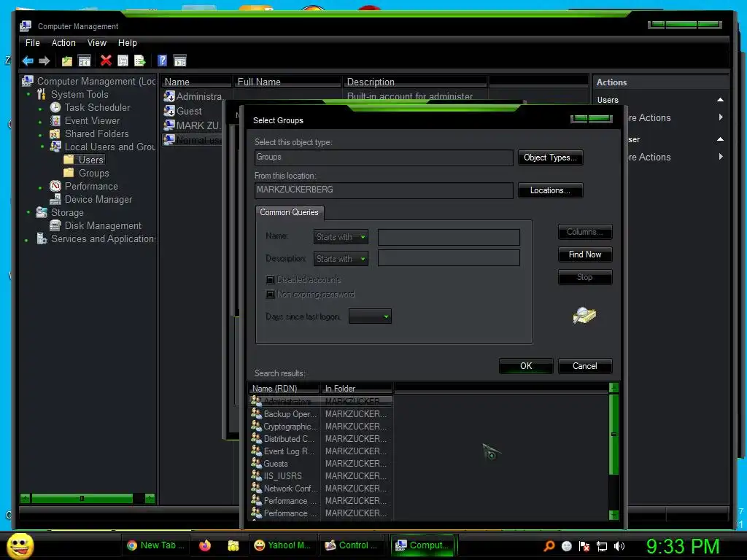Expand first More Actions submenu arrow
The width and height of the screenshot is (747, 560).
721,117
